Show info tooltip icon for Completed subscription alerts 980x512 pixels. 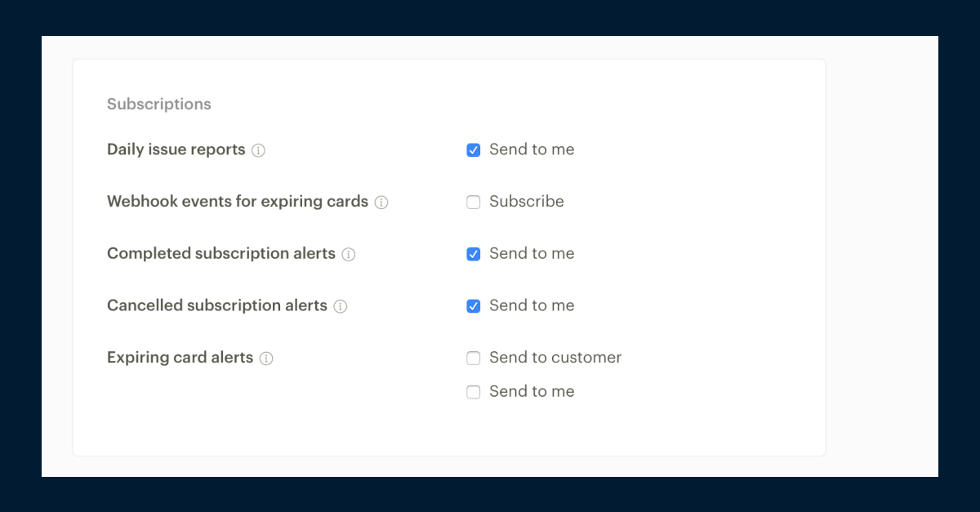pyautogui.click(x=349, y=254)
